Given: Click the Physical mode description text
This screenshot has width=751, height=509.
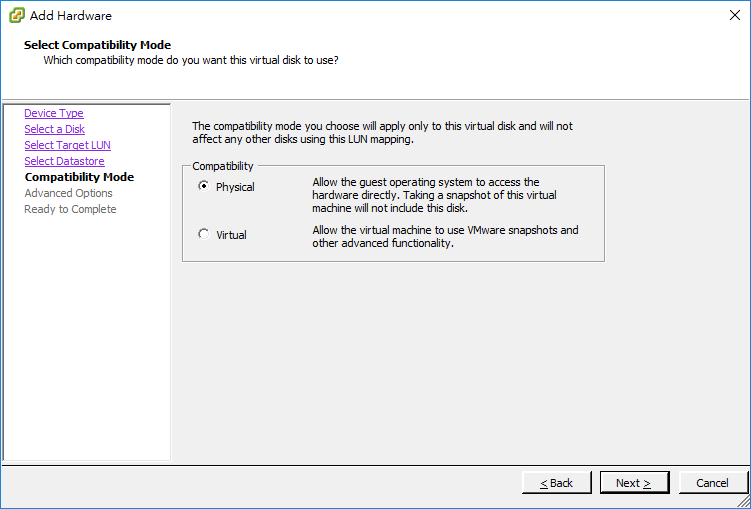Looking at the screenshot, I should coord(434,195).
